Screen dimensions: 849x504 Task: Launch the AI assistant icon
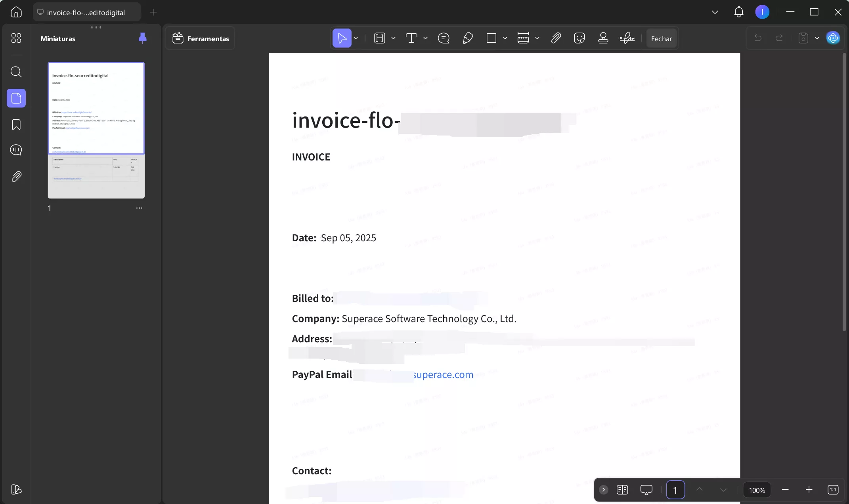(833, 38)
